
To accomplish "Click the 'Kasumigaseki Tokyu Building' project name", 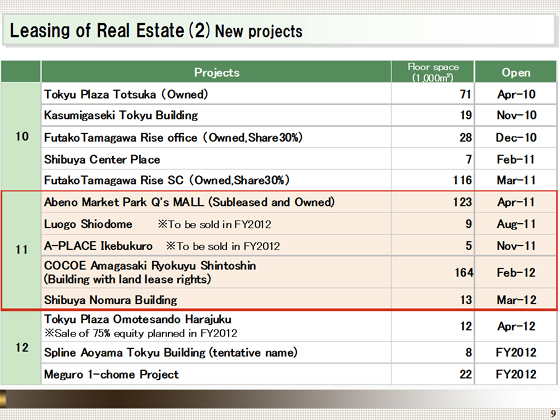I will [121, 115].
